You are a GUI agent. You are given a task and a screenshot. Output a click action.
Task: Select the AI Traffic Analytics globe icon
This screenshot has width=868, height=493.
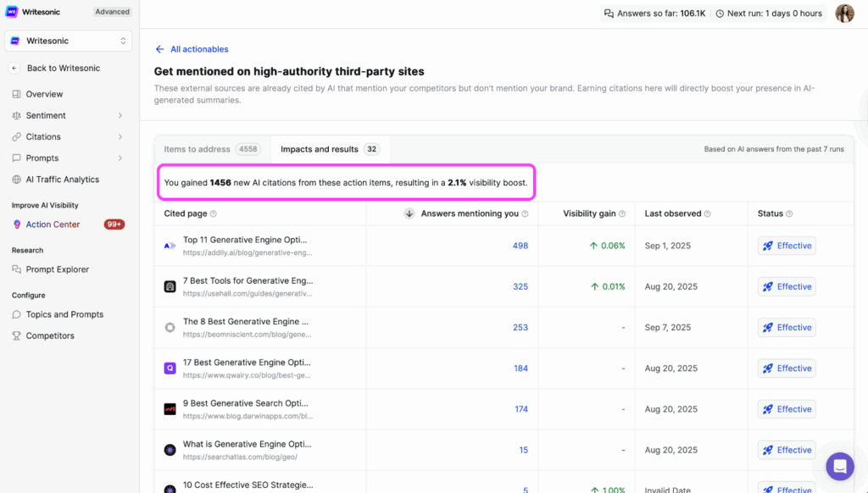coord(17,179)
